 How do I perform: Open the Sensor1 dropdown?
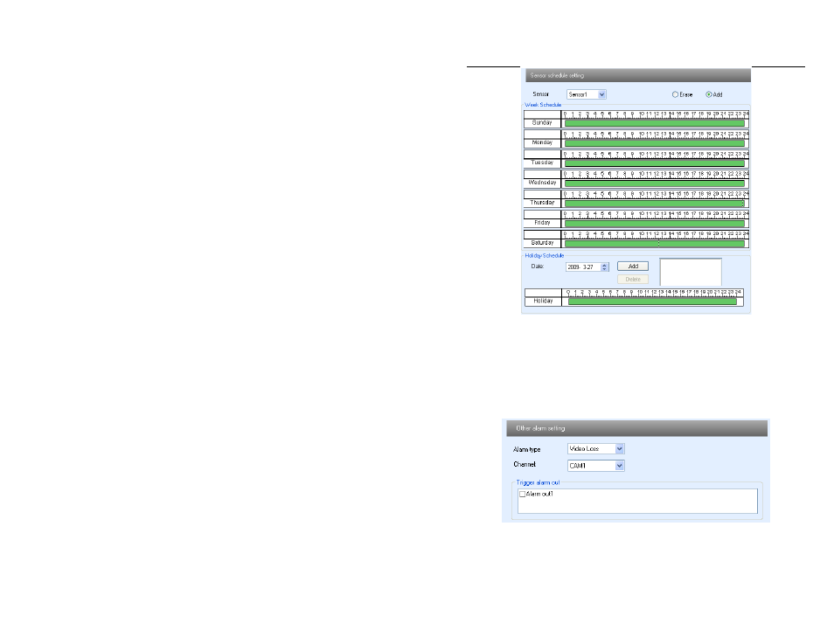pos(586,94)
